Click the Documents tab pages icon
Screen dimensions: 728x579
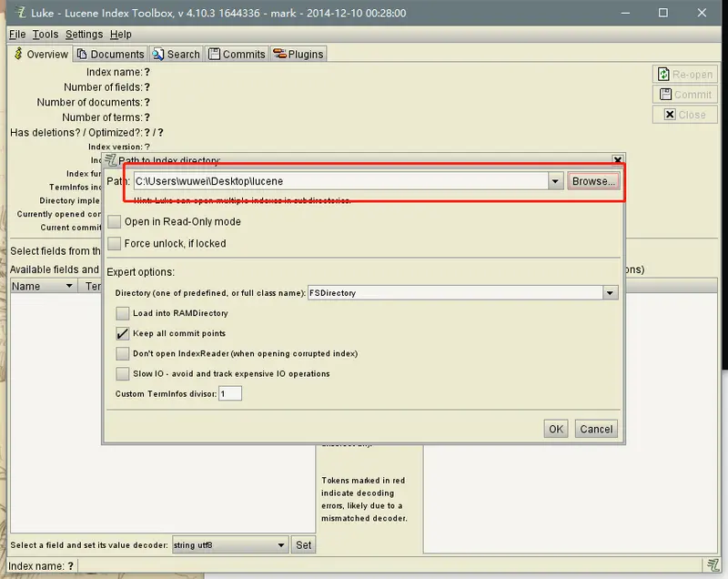82,54
